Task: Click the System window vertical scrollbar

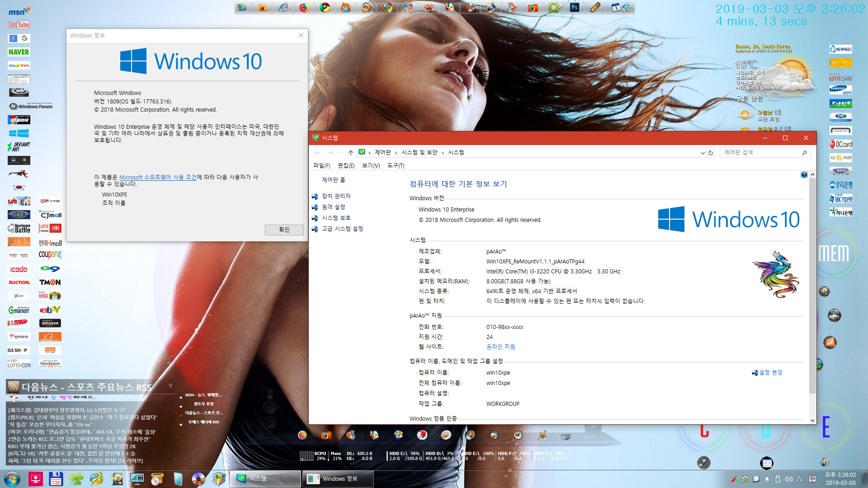Action: tap(812, 286)
